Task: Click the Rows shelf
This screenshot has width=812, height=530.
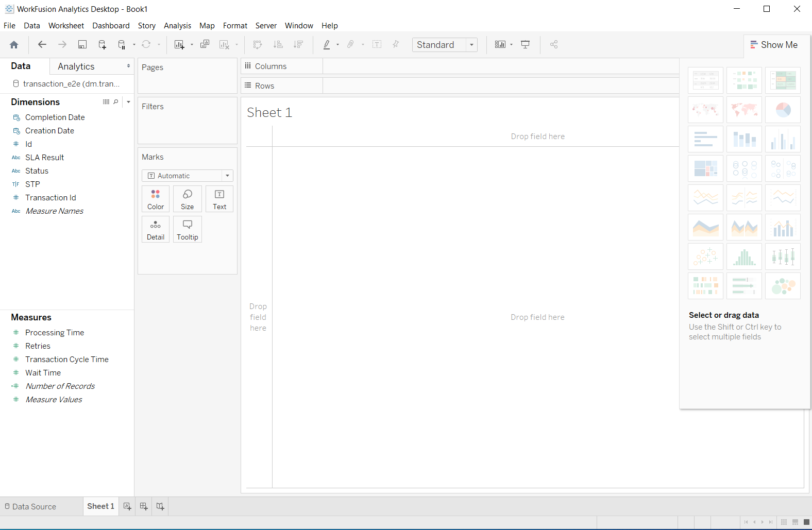Action: (x=460, y=86)
